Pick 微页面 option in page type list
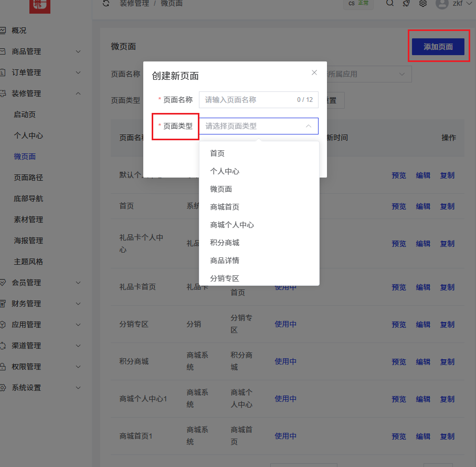The height and width of the screenshot is (467, 476). (x=221, y=189)
